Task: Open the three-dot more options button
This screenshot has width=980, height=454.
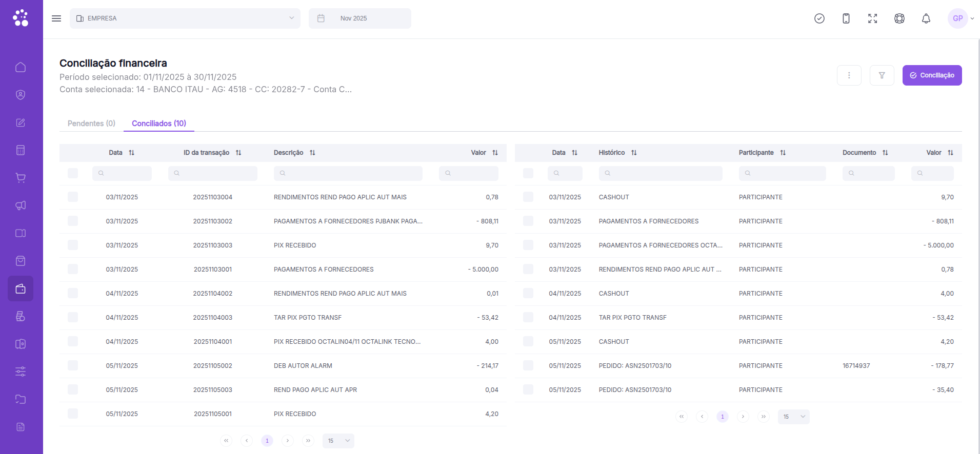Action: [849, 75]
